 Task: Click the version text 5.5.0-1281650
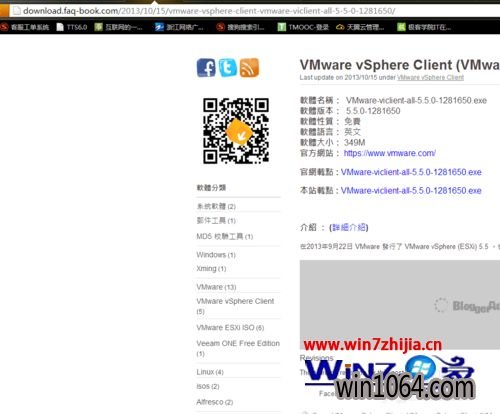pos(373,111)
